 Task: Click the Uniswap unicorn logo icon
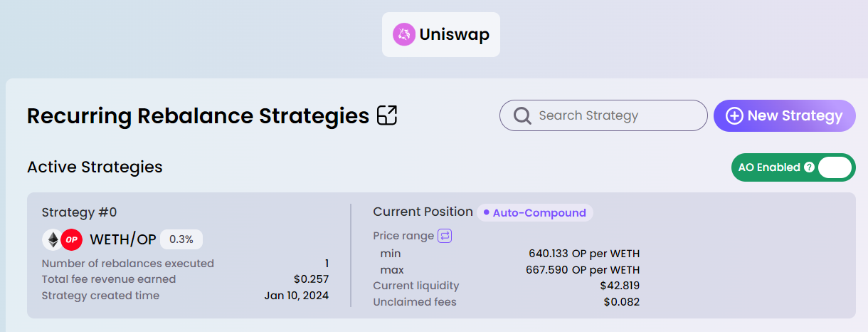click(404, 34)
